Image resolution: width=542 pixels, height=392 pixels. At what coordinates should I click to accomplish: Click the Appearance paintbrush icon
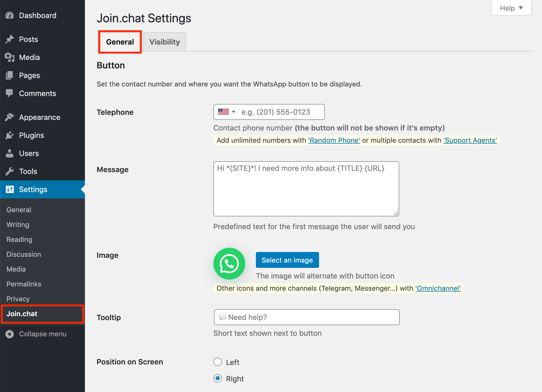[10, 117]
